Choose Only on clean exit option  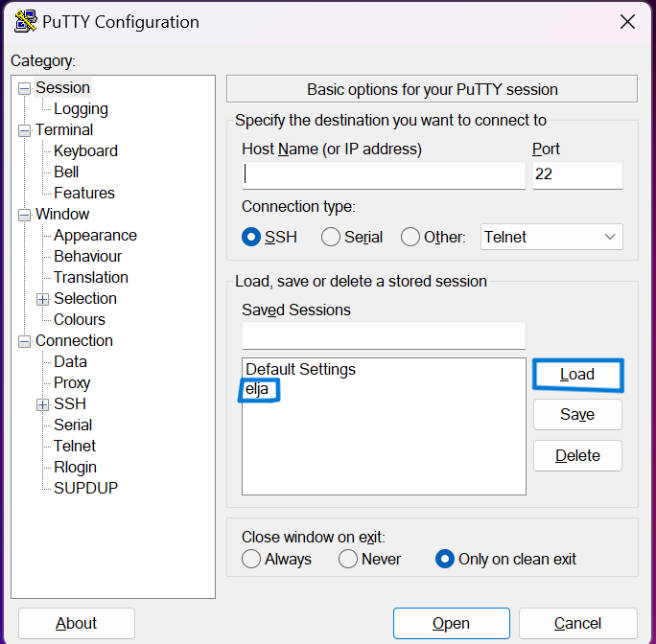point(445,559)
